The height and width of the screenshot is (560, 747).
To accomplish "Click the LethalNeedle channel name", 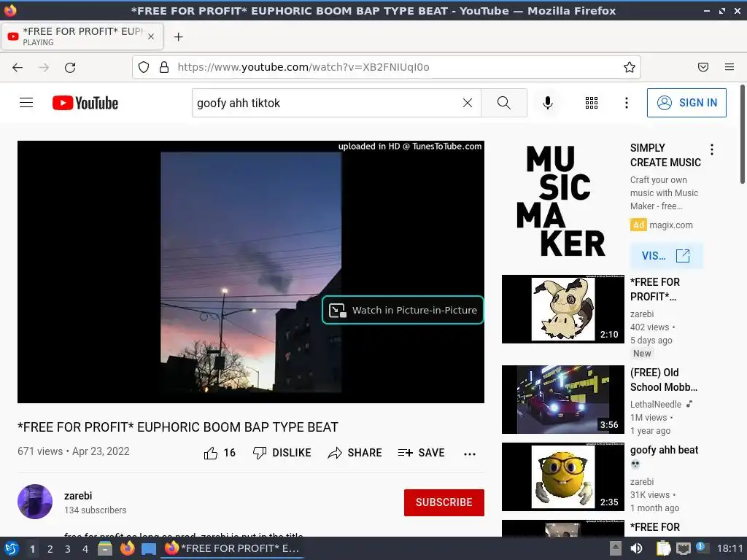I will (x=656, y=404).
